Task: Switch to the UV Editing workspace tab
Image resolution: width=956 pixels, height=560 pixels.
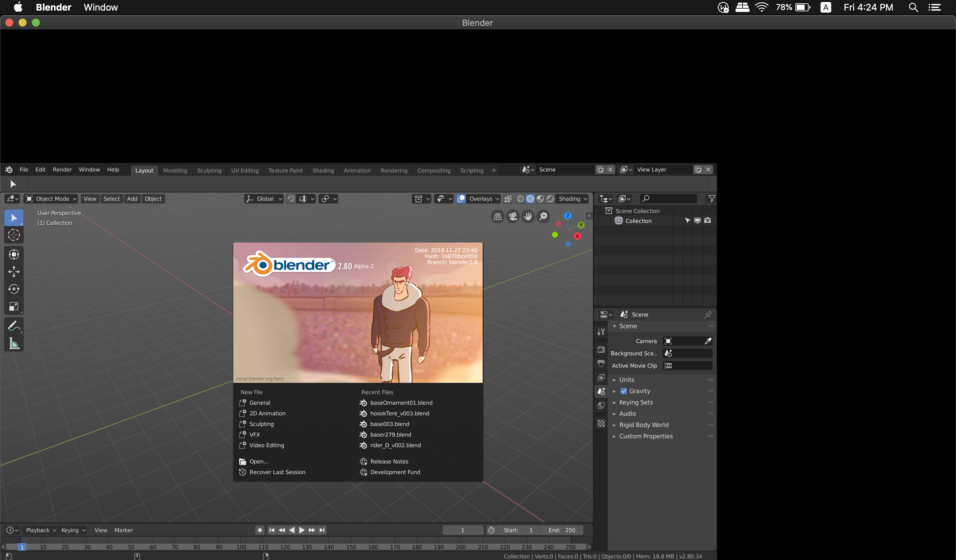Action: (x=245, y=171)
